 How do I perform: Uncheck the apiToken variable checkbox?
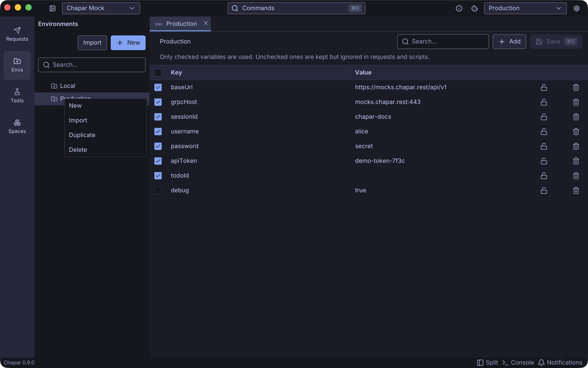tap(158, 161)
